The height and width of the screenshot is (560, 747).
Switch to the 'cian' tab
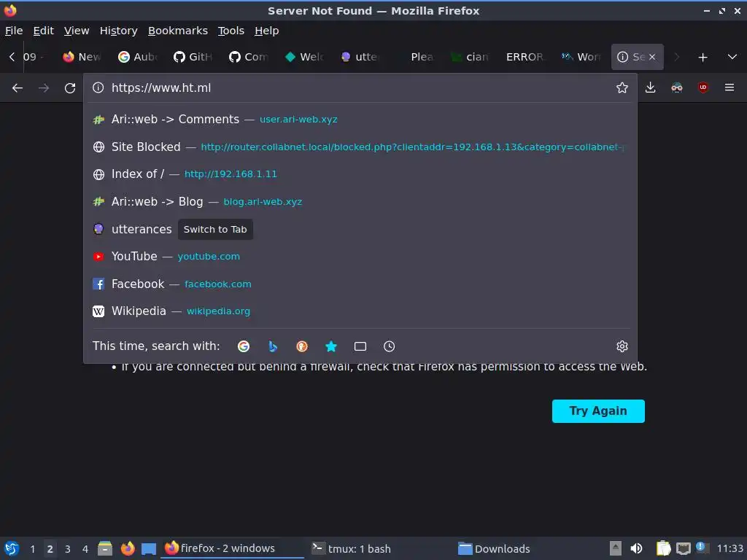pyautogui.click(x=471, y=57)
